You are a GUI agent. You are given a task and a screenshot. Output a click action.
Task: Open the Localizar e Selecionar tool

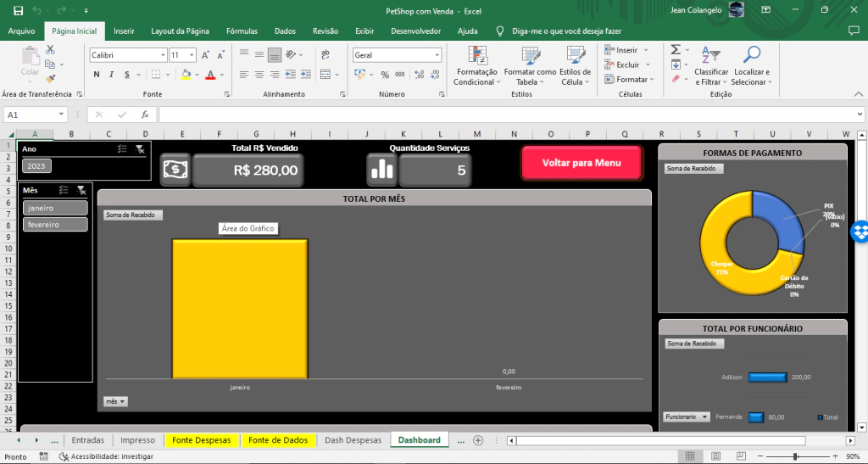pyautogui.click(x=751, y=56)
